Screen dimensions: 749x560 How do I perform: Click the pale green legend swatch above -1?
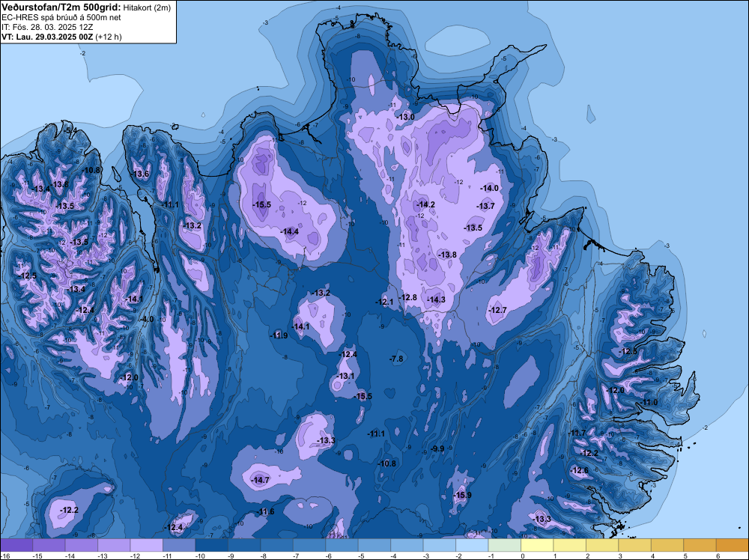click(504, 545)
